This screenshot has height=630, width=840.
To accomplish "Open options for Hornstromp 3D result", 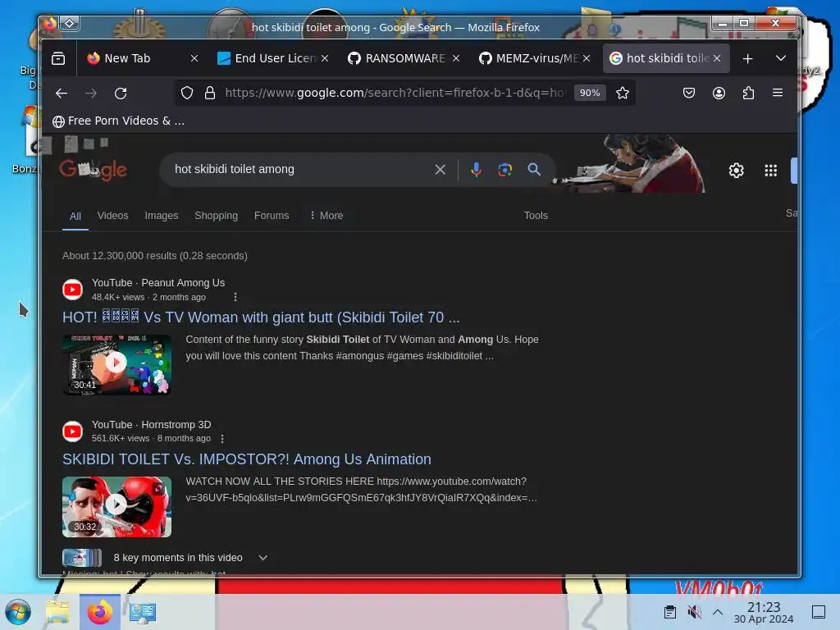I will pyautogui.click(x=222, y=438).
